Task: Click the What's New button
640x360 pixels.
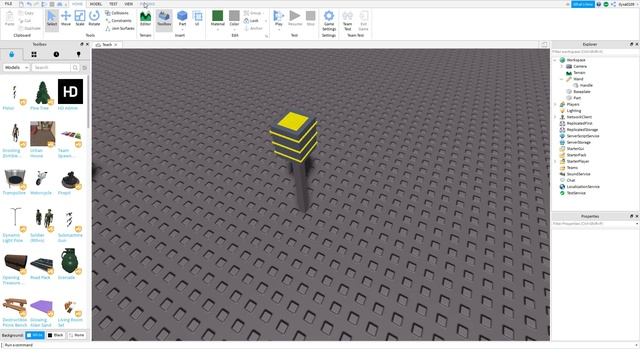Action: (583, 4)
